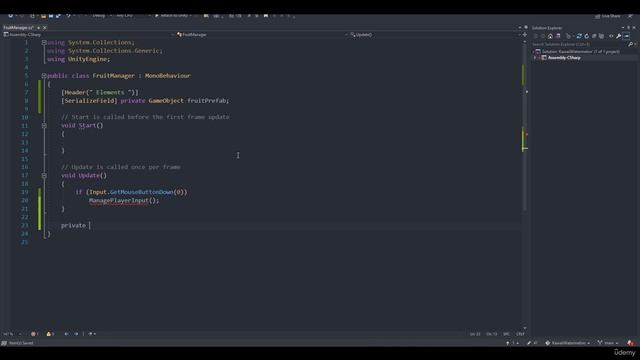
Task: Close the FruitManager.cs tab
Action: [45, 28]
